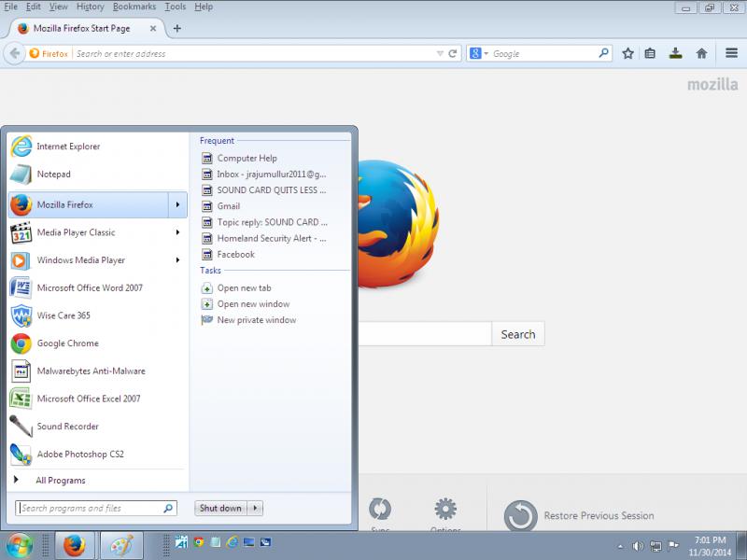
Task: Click the reload page icon in address bar
Action: [x=453, y=53]
